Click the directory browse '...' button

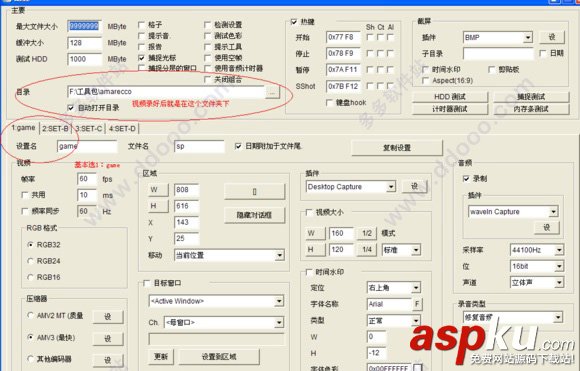pos(272,92)
